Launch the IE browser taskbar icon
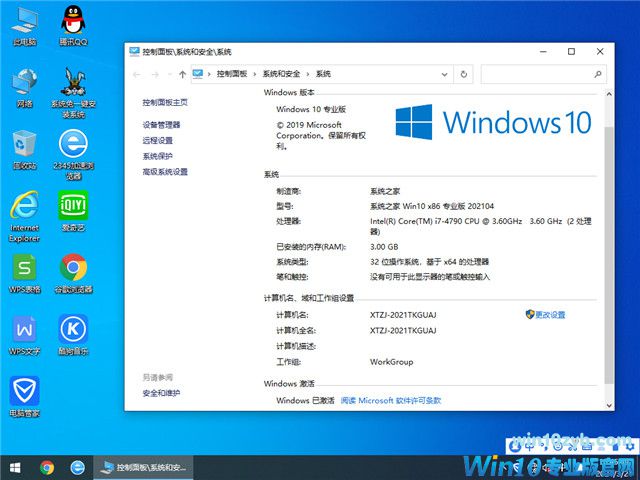This screenshot has height=480, width=640. click(77, 468)
